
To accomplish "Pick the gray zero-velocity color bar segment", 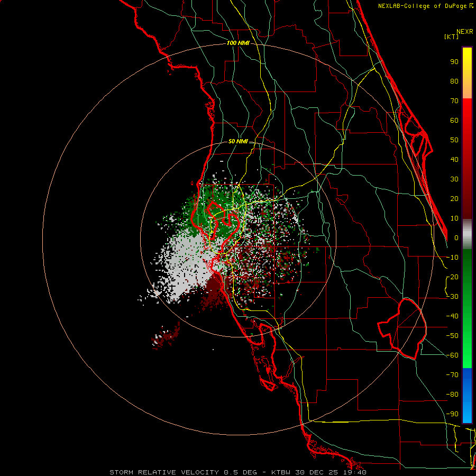I will (x=467, y=234).
